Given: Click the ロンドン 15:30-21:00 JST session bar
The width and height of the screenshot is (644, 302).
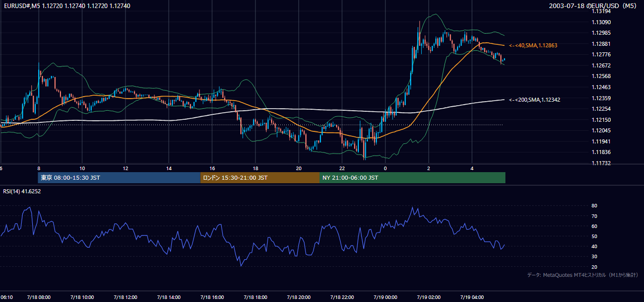Looking at the screenshot, I should 260,178.
